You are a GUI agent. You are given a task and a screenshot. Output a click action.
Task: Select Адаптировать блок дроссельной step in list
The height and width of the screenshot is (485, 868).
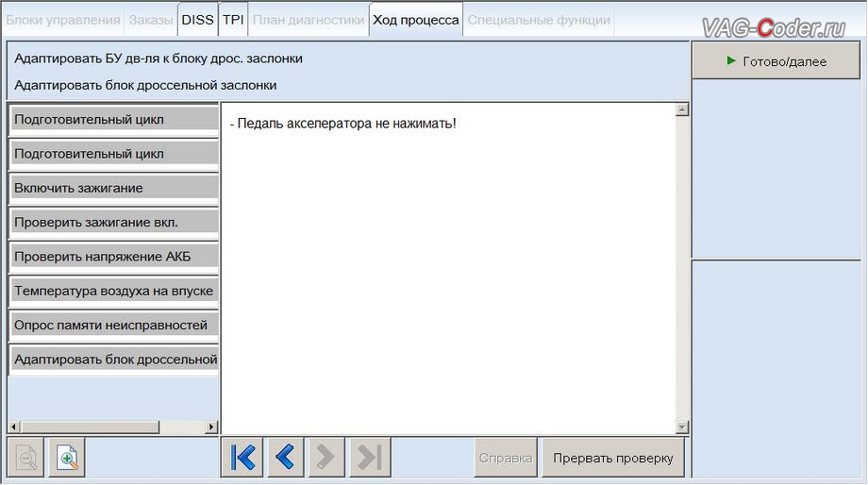coord(114,360)
